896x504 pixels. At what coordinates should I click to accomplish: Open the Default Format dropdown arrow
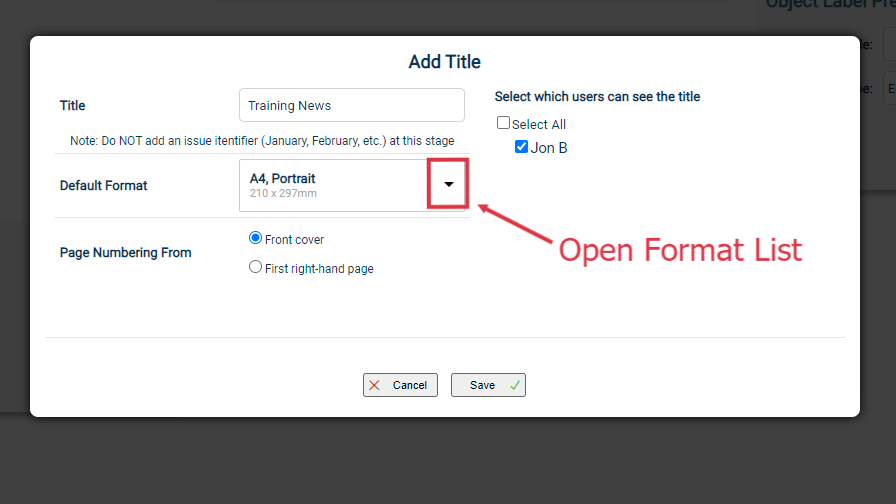(x=449, y=184)
